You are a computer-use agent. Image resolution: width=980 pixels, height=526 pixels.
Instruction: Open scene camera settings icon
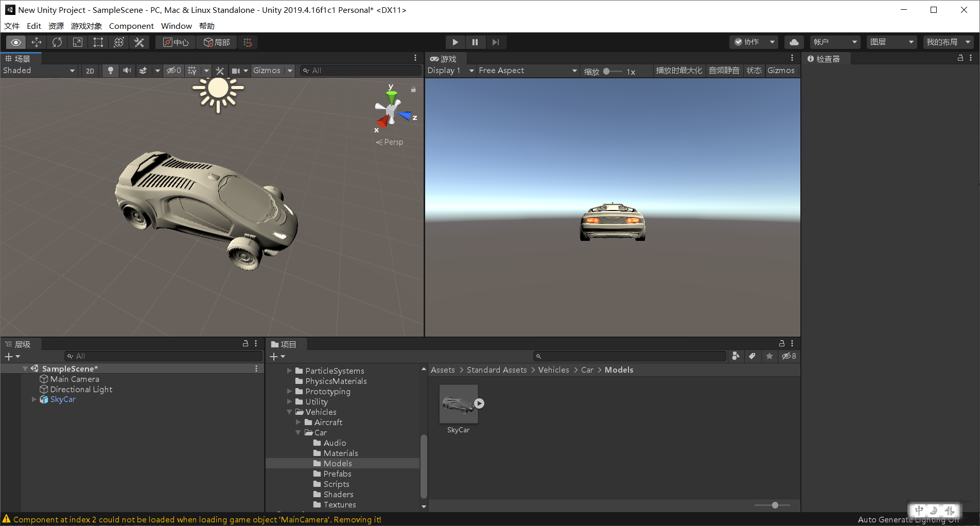(x=236, y=71)
